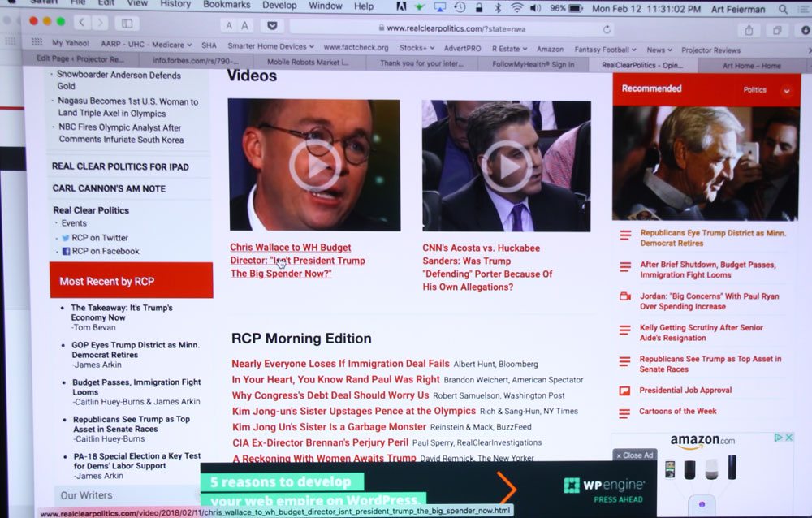The image size is (812, 518).
Task: Go back using Safari's back arrow
Action: 81,22
